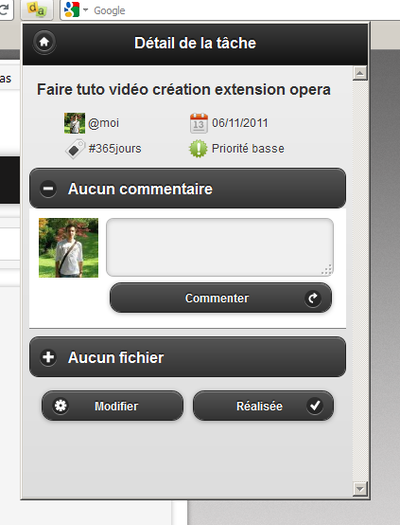Click the arrow icon on Commenter button
Image resolution: width=400 pixels, height=525 pixels.
coord(313,298)
